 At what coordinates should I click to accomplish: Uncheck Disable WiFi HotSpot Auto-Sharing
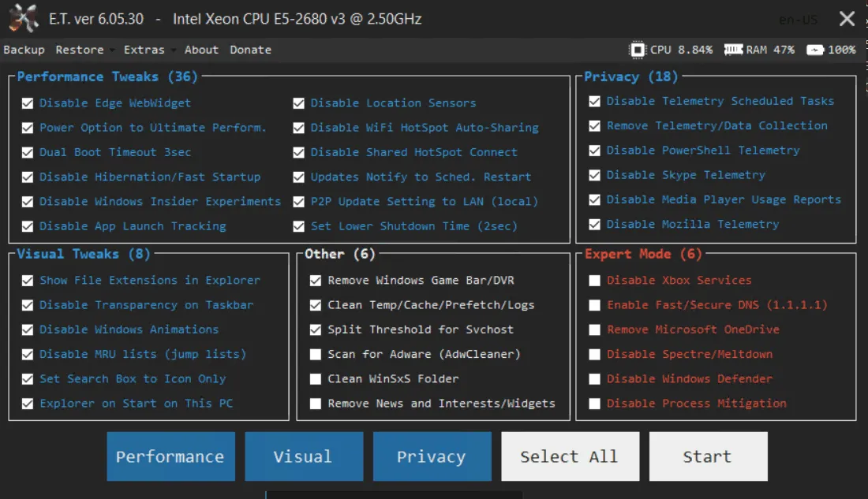coord(298,128)
